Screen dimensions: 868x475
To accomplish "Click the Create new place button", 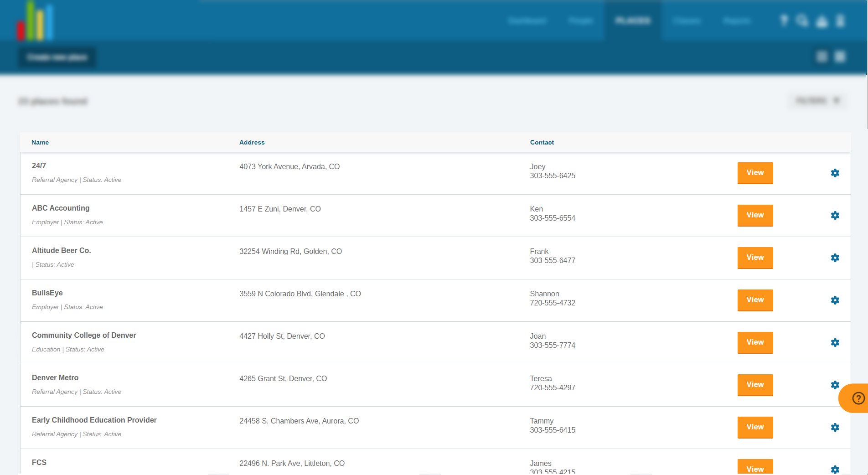I will [57, 57].
